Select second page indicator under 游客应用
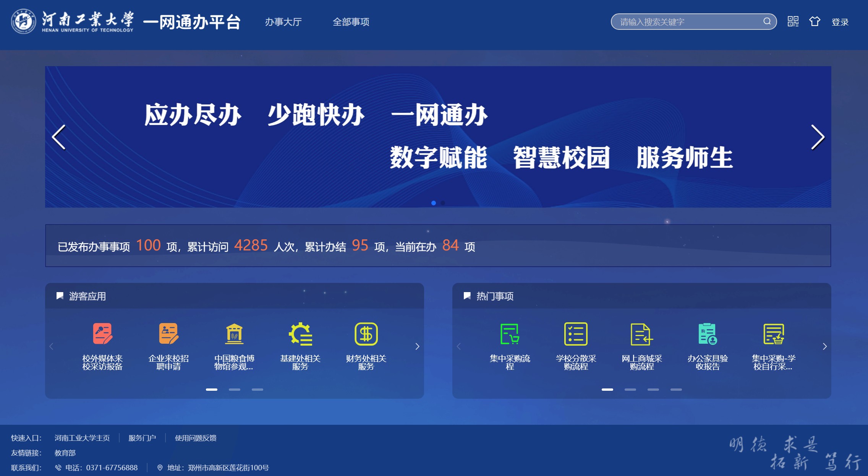 [x=235, y=390]
